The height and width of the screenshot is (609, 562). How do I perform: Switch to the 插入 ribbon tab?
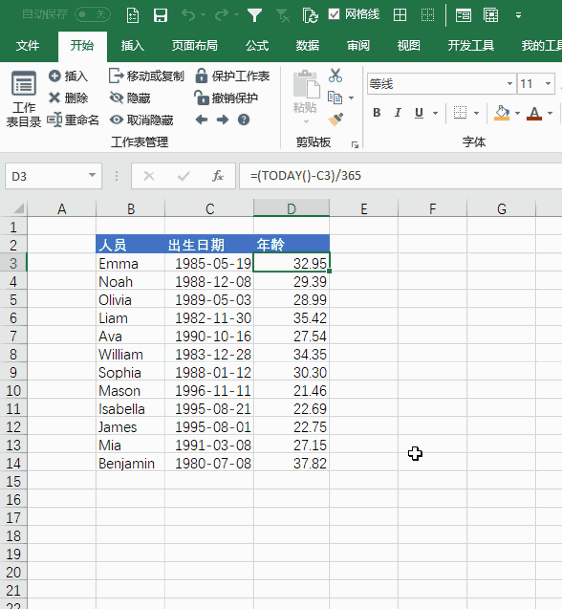point(132,46)
